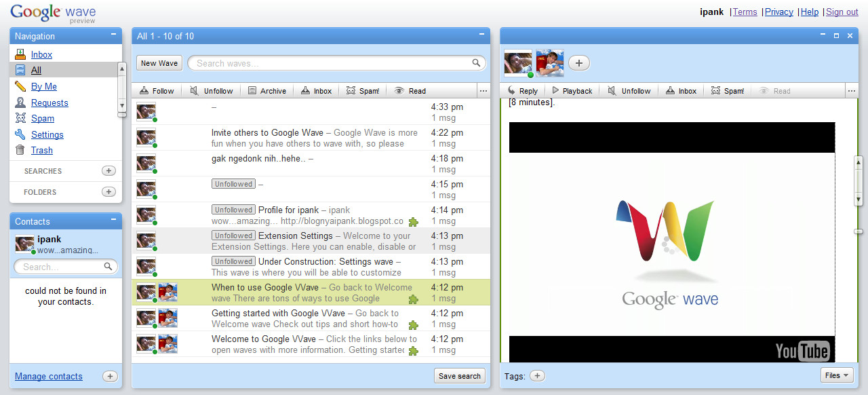Mark wave as Spam in search toolbar
The width and height of the screenshot is (868, 395).
click(363, 91)
